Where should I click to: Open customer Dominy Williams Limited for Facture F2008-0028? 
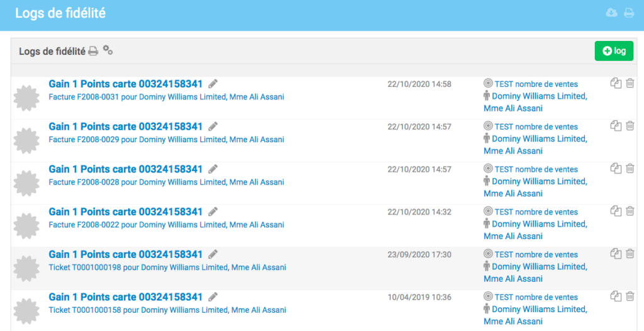coord(536,188)
